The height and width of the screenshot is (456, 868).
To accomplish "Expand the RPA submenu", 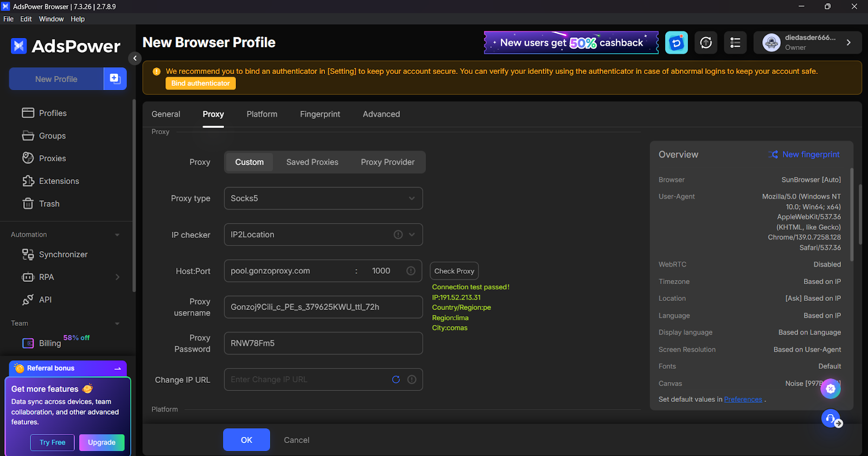I will click(118, 277).
